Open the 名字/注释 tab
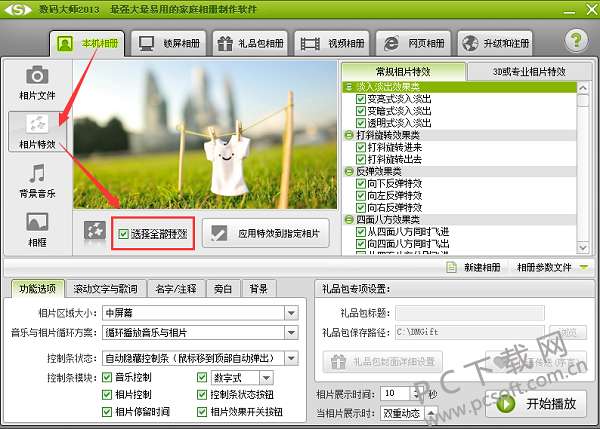 pyautogui.click(x=176, y=289)
